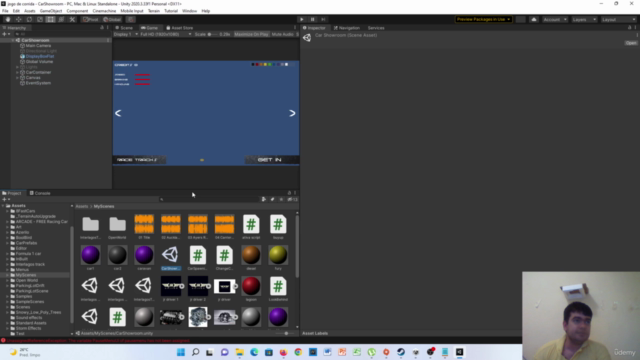
Task: Click Search by Type icon in Project
Action: tap(264, 199)
